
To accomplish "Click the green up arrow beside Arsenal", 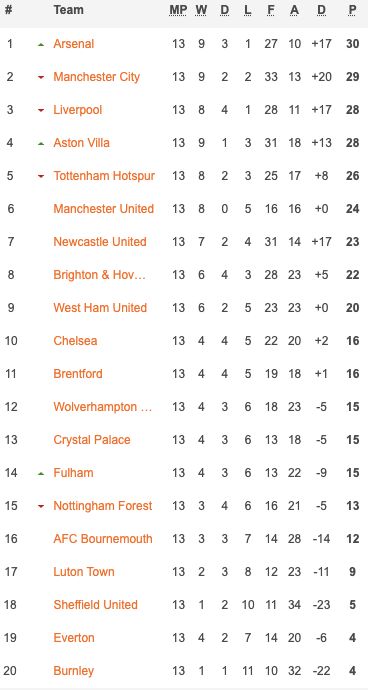I will (41, 44).
